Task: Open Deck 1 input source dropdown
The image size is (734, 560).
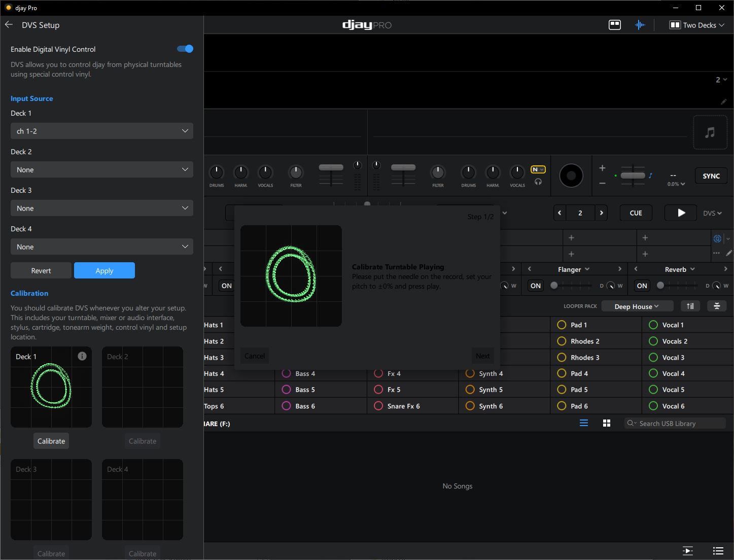Action: pyautogui.click(x=101, y=131)
